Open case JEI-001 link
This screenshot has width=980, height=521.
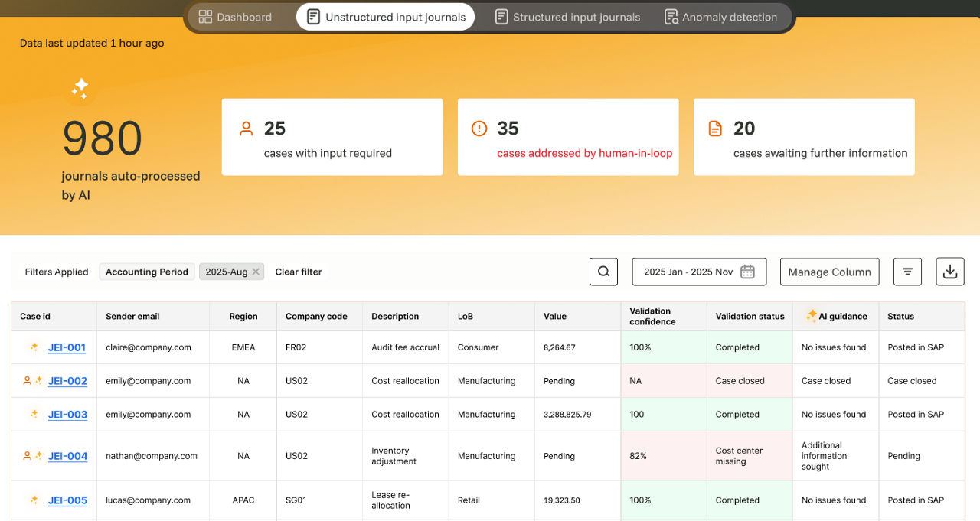pos(67,347)
